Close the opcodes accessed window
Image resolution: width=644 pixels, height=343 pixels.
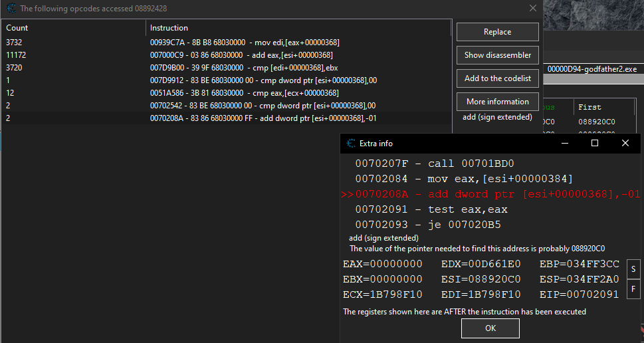point(532,9)
